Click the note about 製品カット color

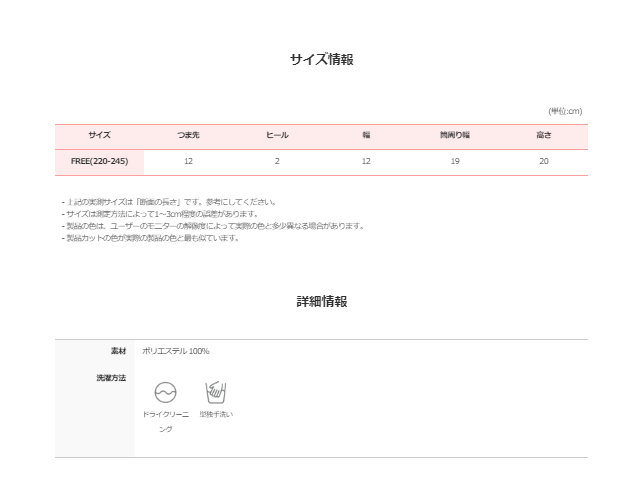point(150,238)
